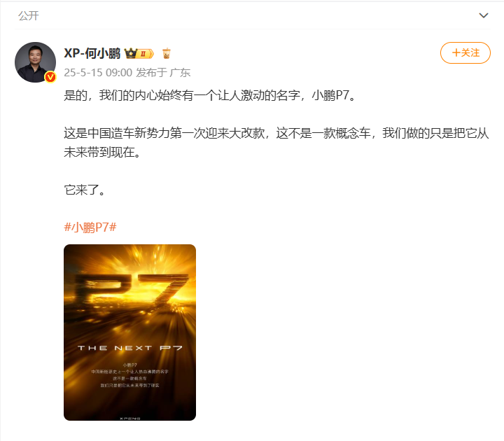Open the #小鹏P7# hashtag topic
This screenshot has height=441, width=504.
pyautogui.click(x=90, y=227)
